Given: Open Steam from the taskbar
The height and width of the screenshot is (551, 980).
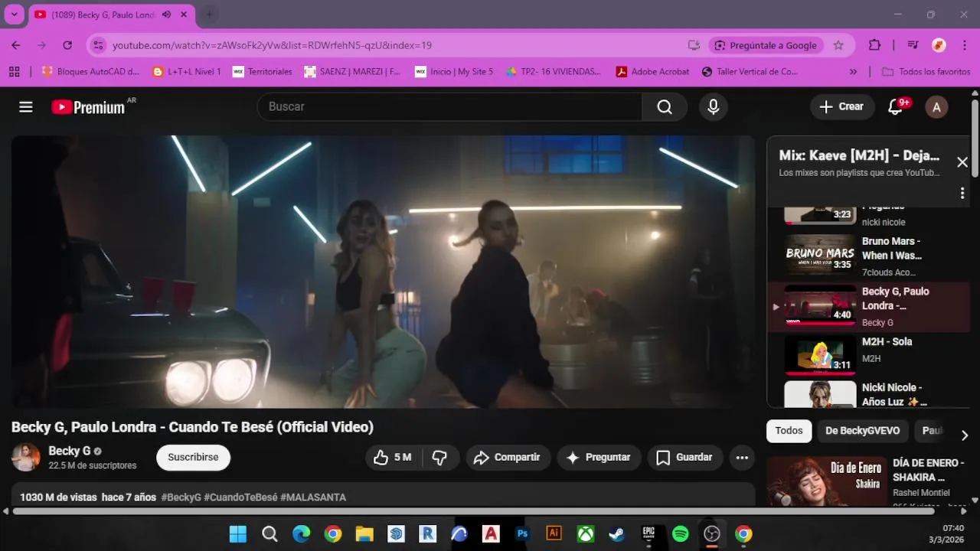Looking at the screenshot, I should [617, 534].
